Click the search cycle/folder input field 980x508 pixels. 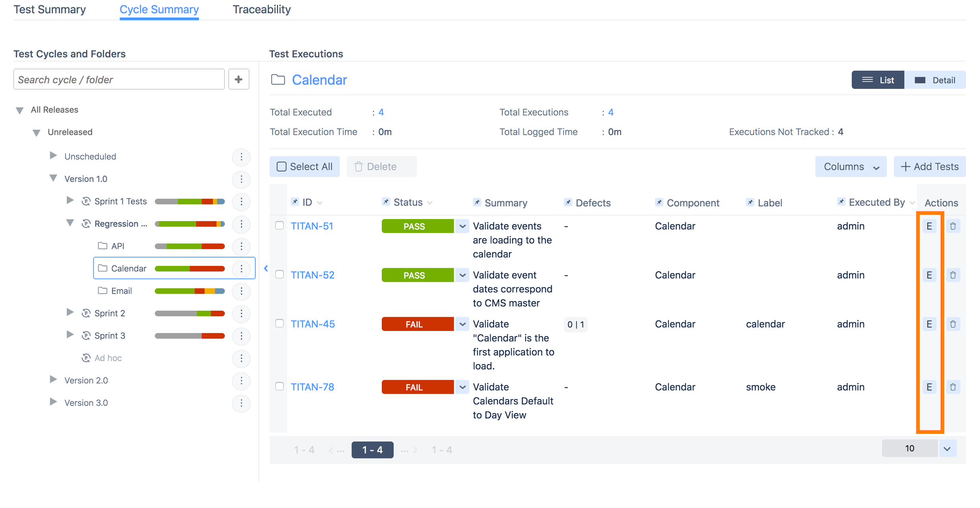[119, 79]
